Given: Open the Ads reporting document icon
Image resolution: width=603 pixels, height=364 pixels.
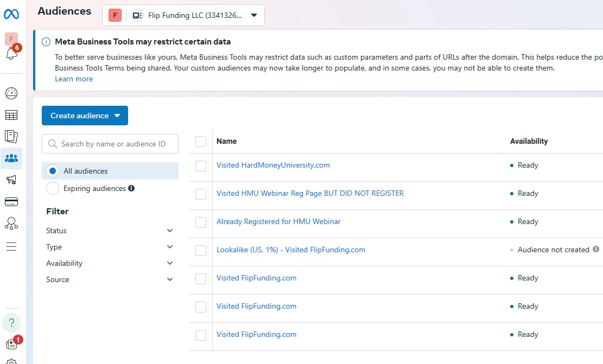Looking at the screenshot, I should tap(11, 137).
